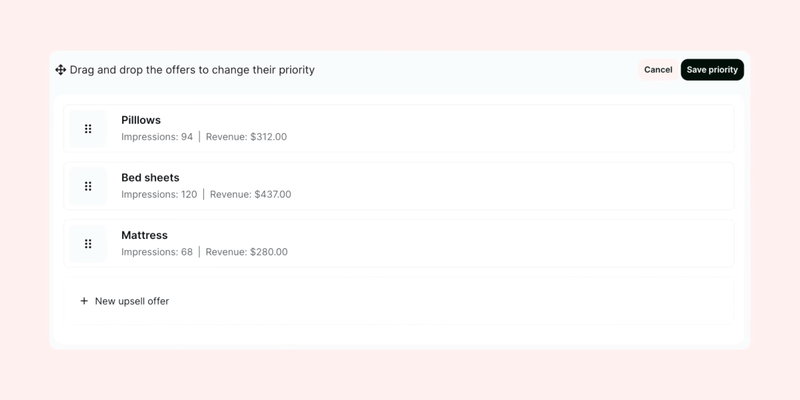The height and width of the screenshot is (400, 800).
Task: Select the Pillows offer title
Action: (141, 120)
